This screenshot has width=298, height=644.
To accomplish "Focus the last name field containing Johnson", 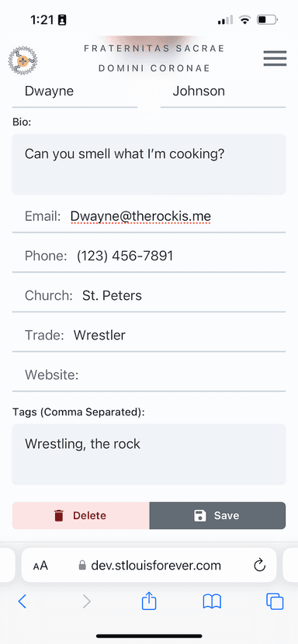I will click(223, 91).
